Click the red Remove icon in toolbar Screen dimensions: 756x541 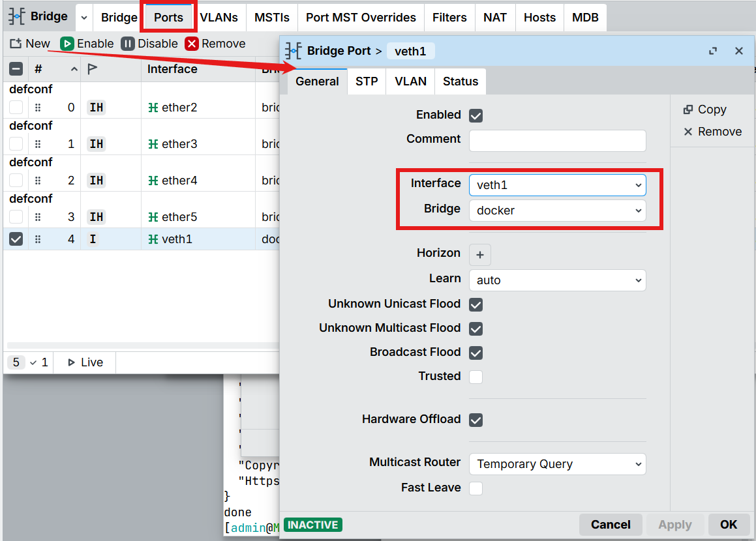pyautogui.click(x=191, y=44)
